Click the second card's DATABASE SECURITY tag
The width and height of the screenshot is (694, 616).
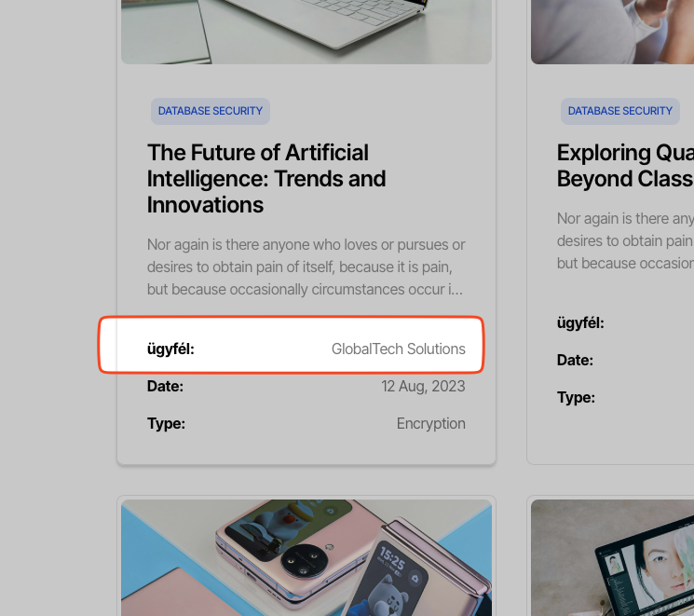[620, 111]
